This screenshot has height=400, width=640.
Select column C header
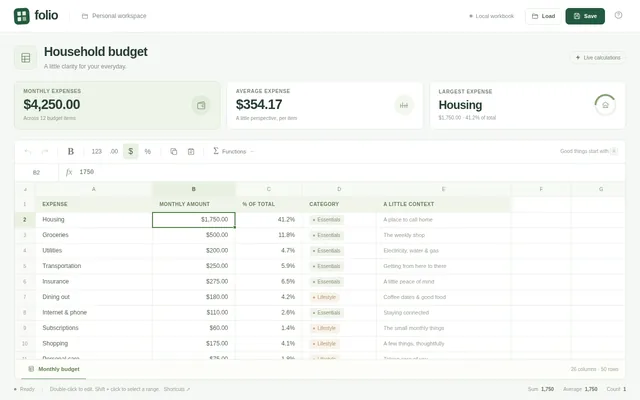tap(269, 189)
